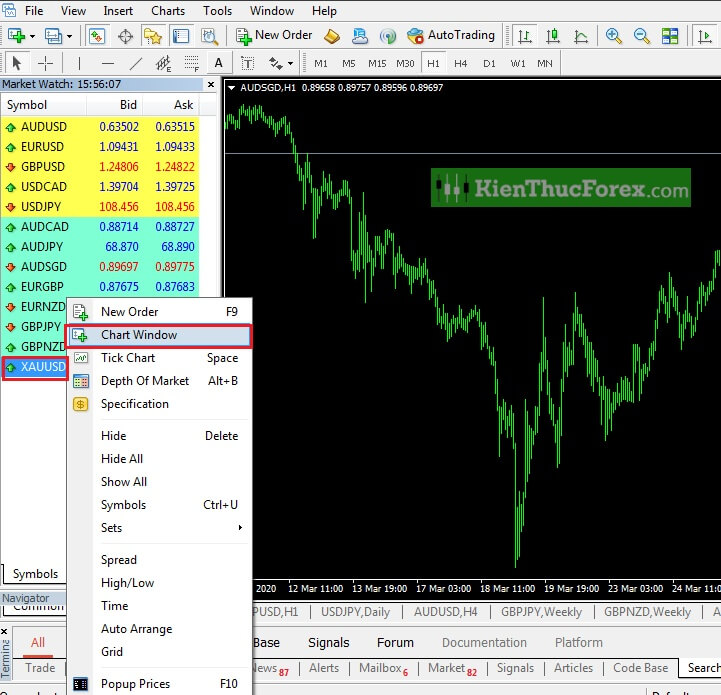Screen dimensions: 721x695
Task: Close the Market Watch panel
Action: pos(211,84)
